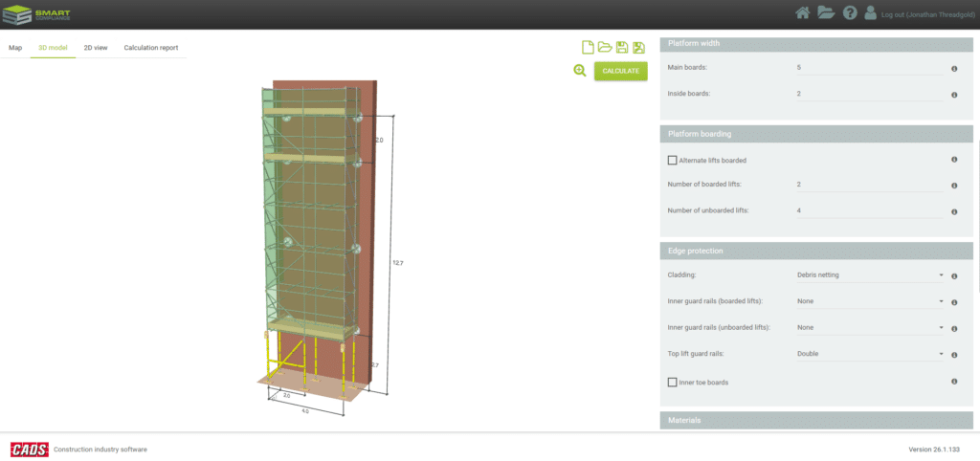Zoom in with magnifier icon

click(580, 71)
